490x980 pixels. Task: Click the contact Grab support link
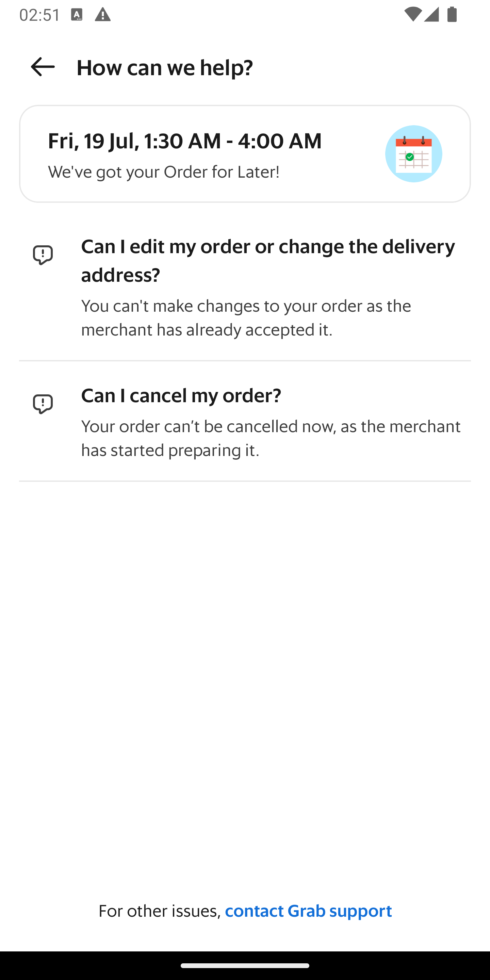[x=308, y=911]
